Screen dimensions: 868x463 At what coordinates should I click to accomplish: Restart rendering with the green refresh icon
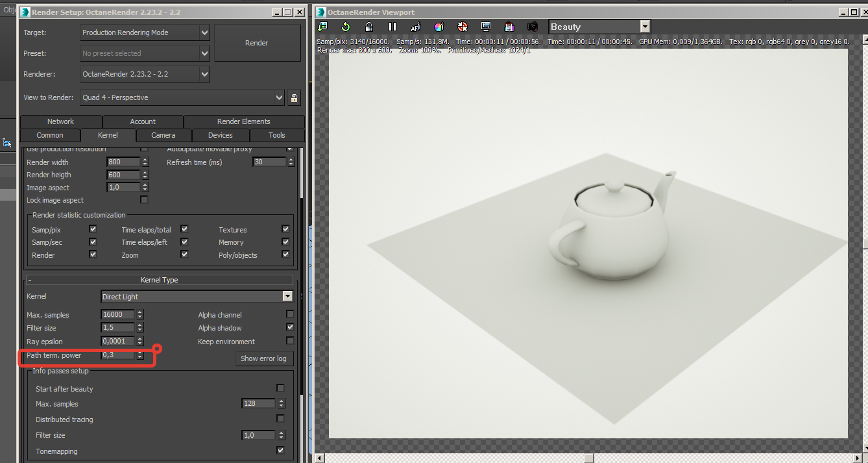[346, 27]
